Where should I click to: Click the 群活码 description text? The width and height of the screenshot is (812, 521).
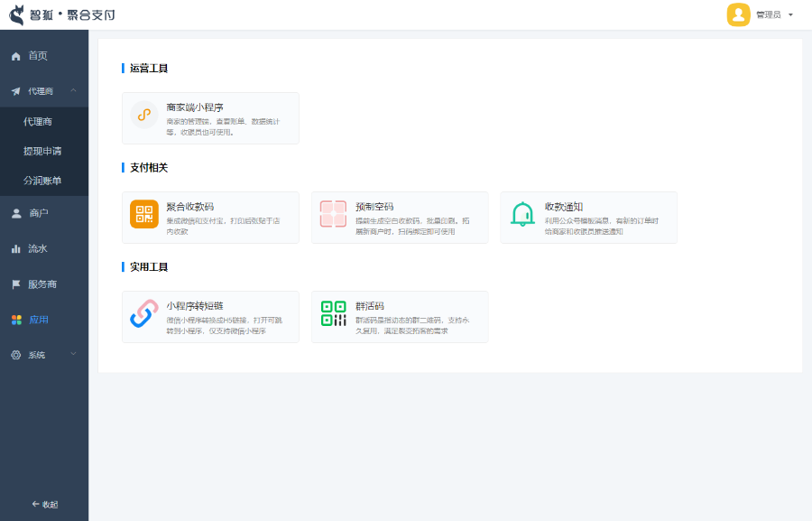(412, 326)
